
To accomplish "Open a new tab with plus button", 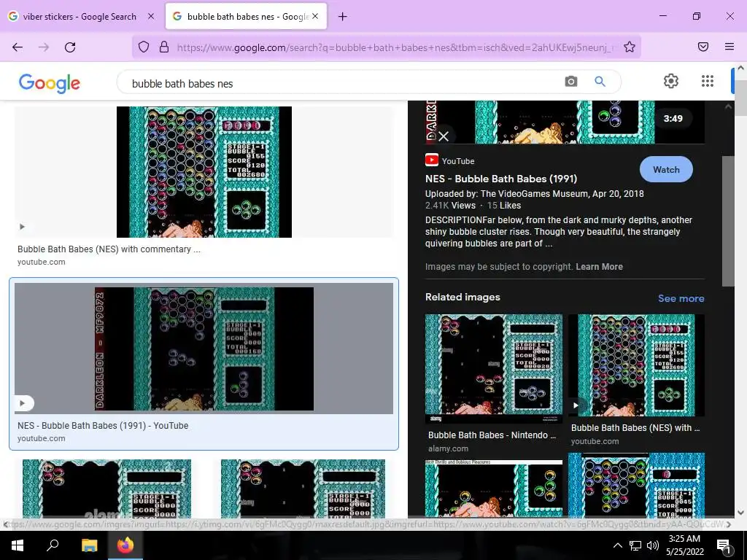I will pyautogui.click(x=342, y=17).
